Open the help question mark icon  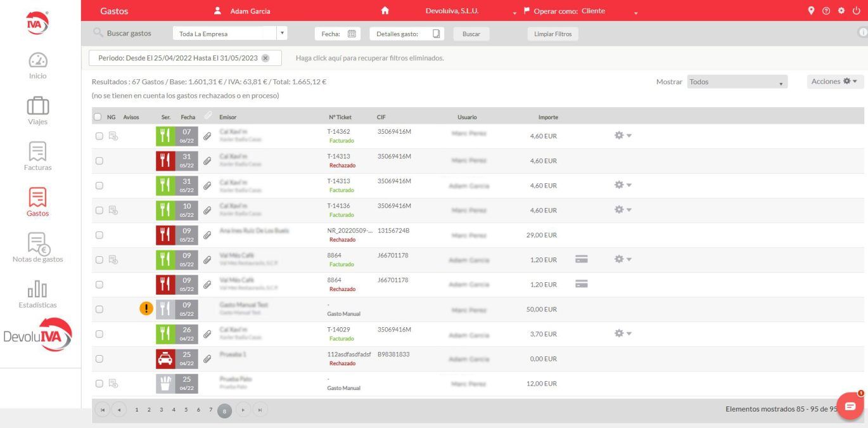(x=826, y=11)
